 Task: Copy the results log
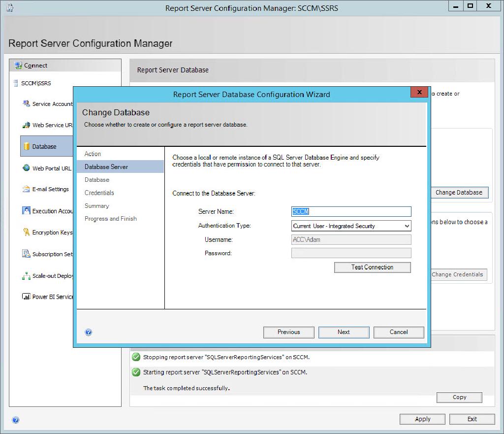(459, 398)
